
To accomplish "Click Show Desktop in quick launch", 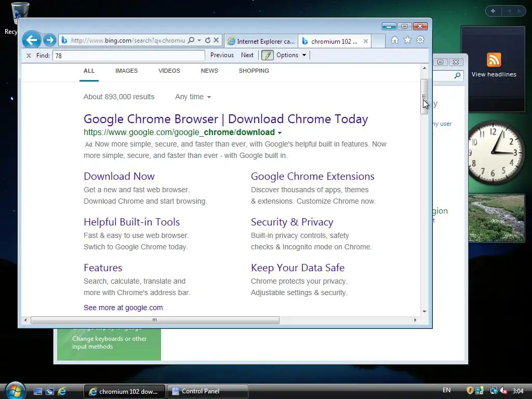I will [38, 392].
